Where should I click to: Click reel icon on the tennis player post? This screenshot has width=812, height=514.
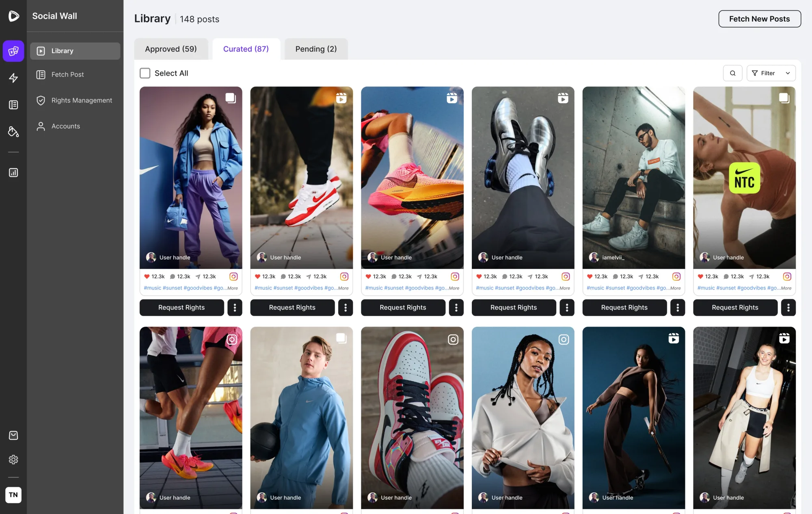tap(674, 338)
